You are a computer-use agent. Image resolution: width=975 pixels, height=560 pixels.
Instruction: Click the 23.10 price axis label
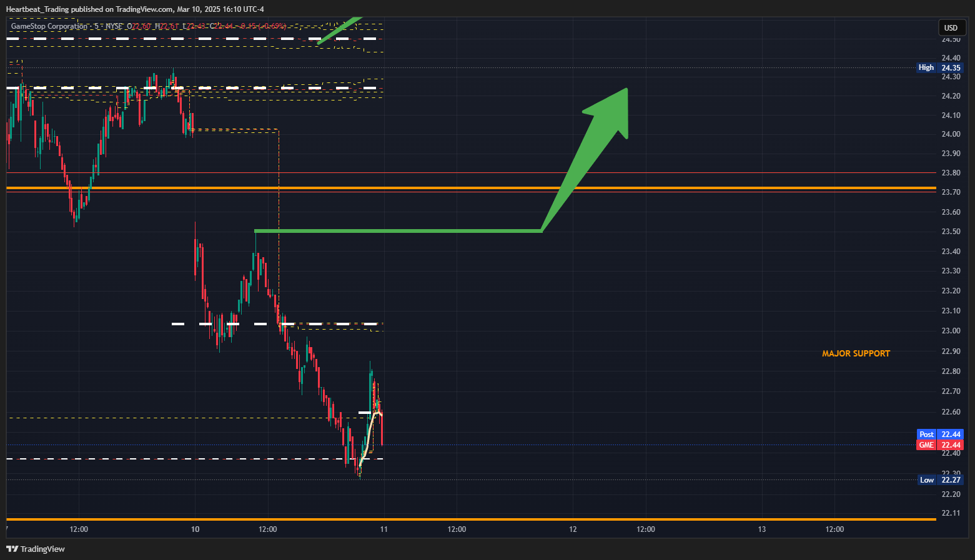click(x=951, y=311)
